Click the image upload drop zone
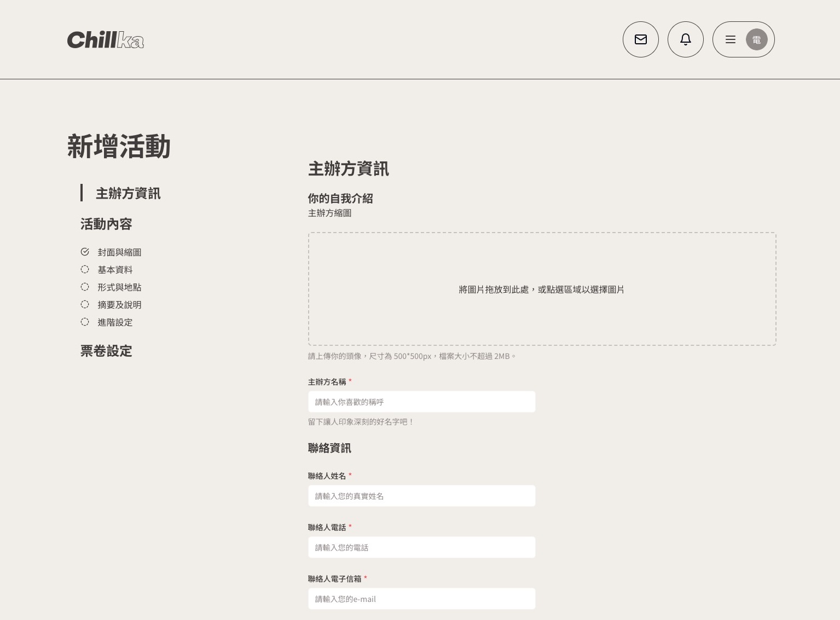The image size is (840, 620). (542, 289)
